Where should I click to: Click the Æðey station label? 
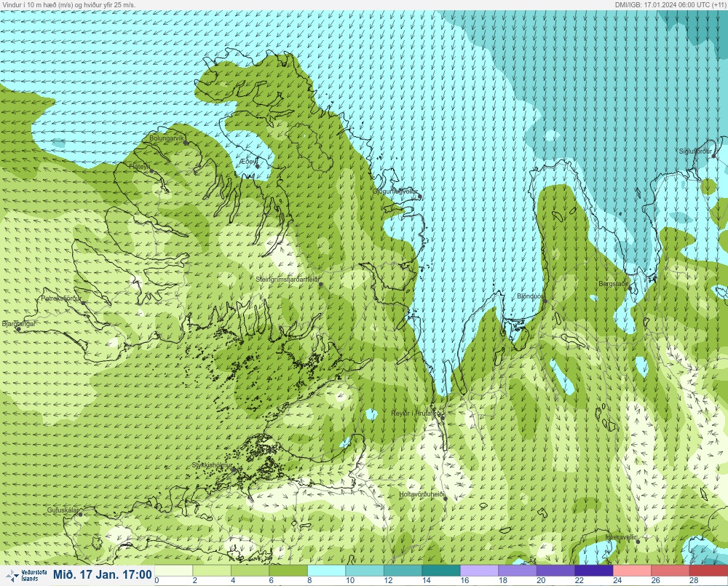[x=248, y=161]
